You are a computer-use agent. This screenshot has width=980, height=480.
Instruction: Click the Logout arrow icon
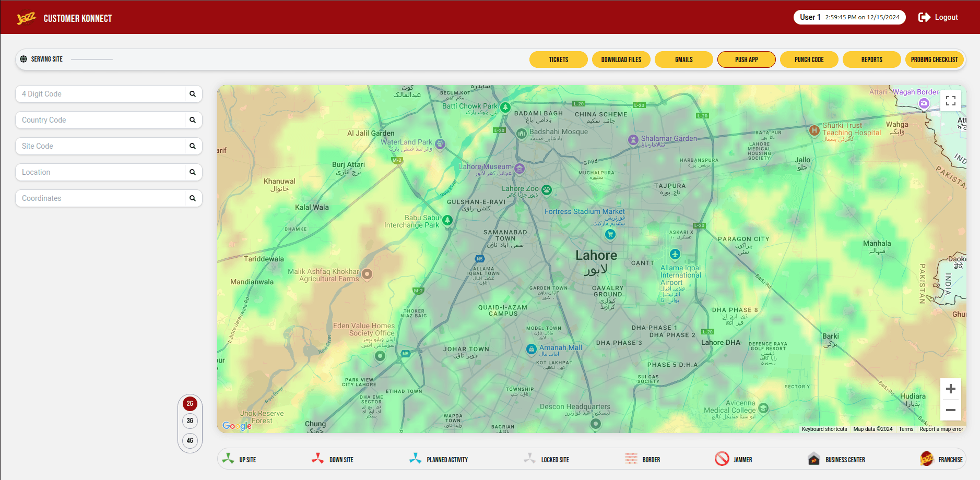pos(924,17)
